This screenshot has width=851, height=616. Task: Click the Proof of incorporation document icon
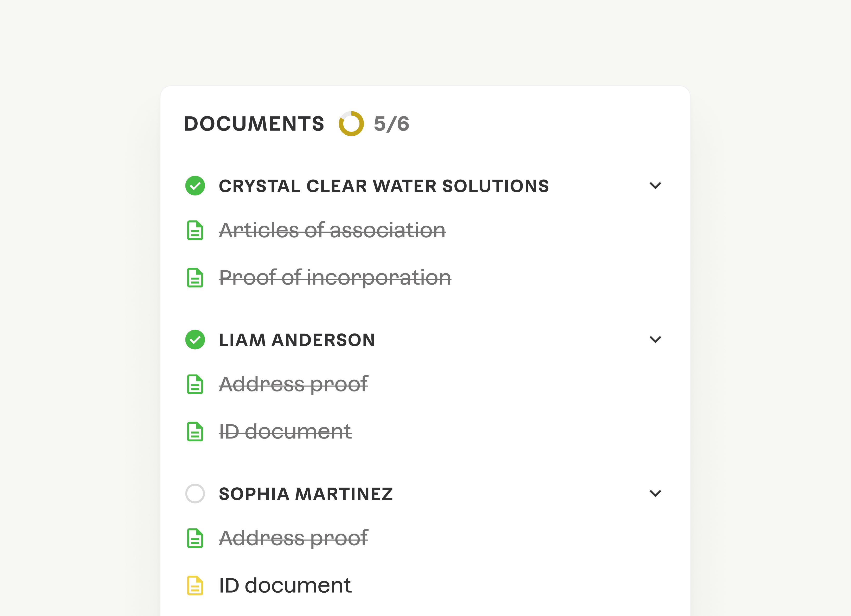click(x=195, y=278)
